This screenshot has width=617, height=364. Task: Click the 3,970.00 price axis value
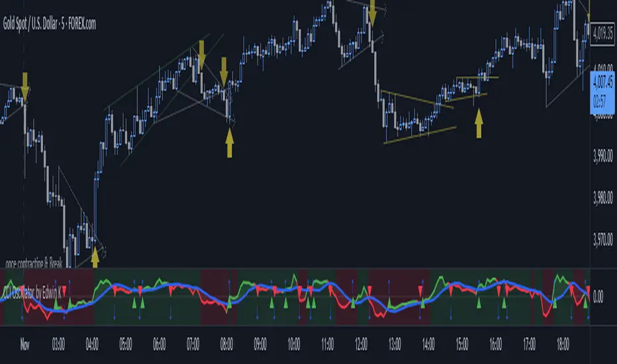click(602, 239)
